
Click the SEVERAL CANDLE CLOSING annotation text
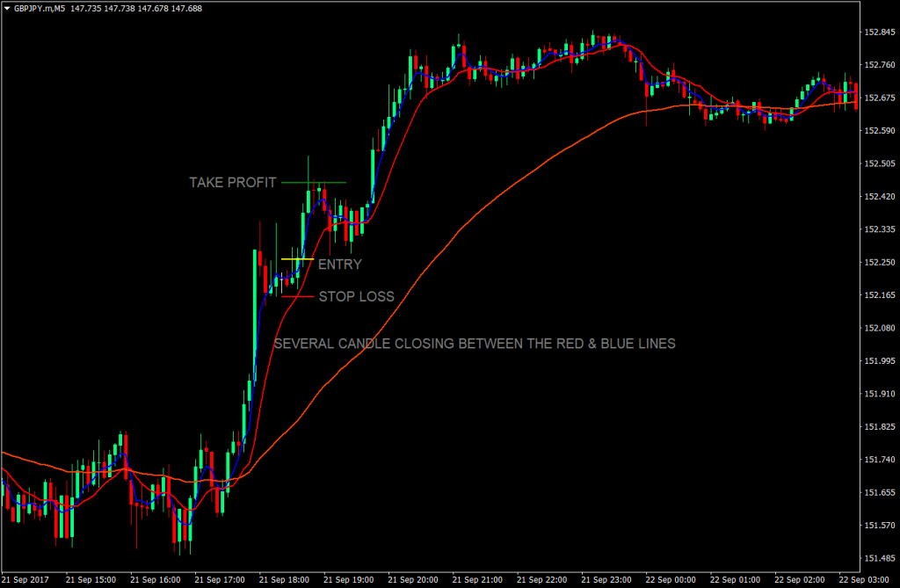(475, 344)
